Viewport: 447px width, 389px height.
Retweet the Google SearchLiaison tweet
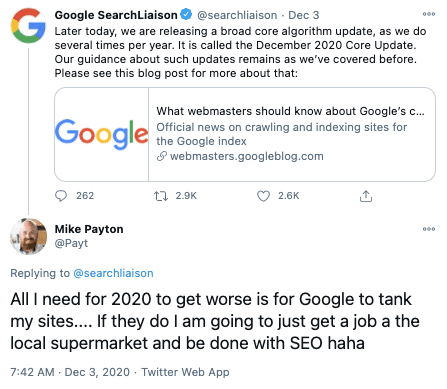pyautogui.click(x=161, y=196)
